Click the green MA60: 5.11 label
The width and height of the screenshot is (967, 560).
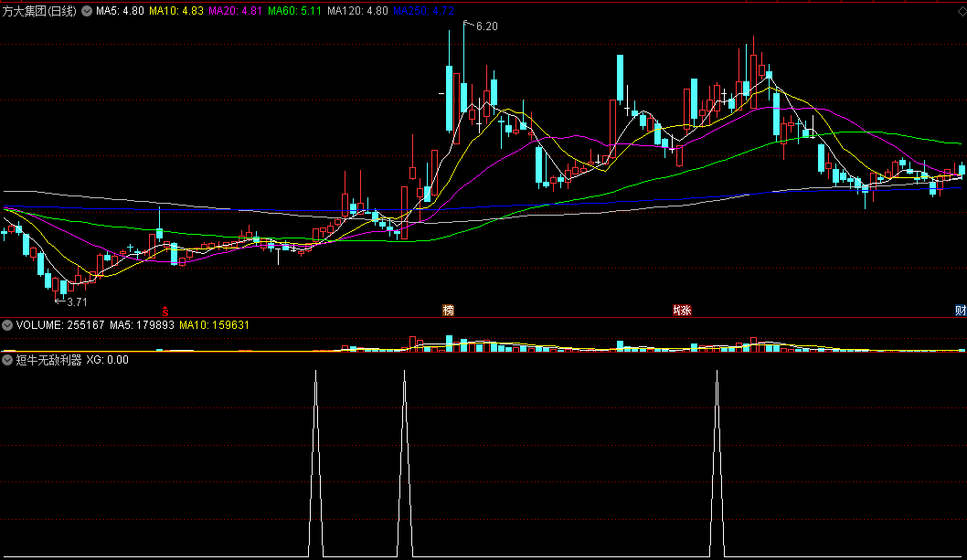point(295,11)
